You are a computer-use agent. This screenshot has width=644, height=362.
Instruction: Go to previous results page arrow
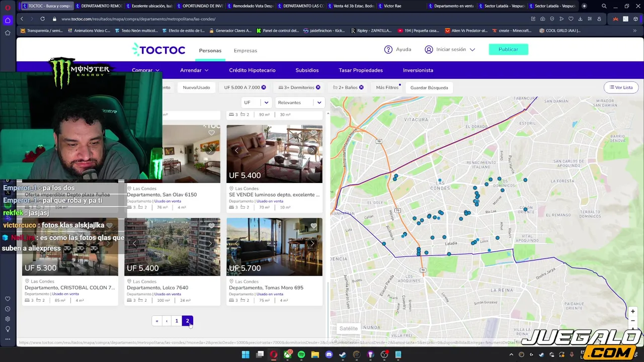167,321
